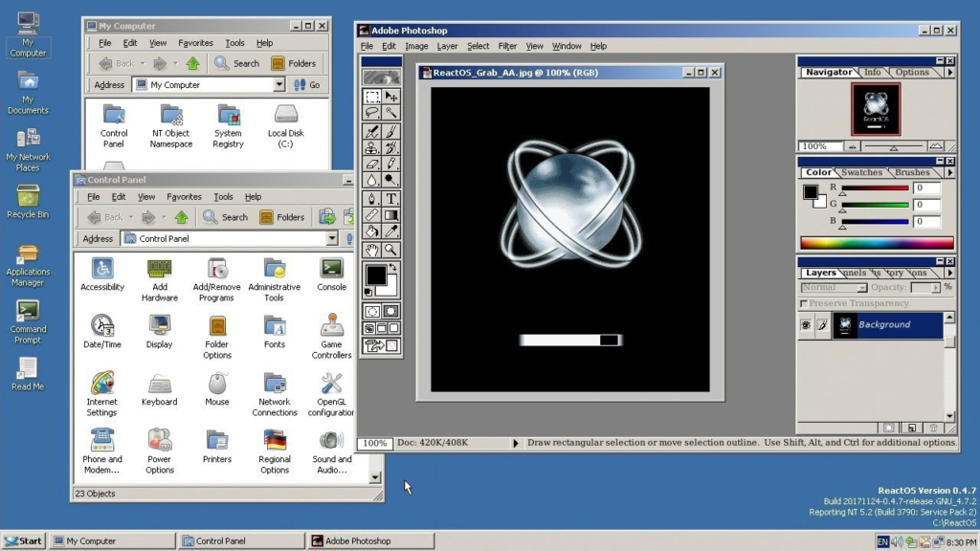Pick the Magic Wand tool
980x551 pixels.
pos(390,113)
